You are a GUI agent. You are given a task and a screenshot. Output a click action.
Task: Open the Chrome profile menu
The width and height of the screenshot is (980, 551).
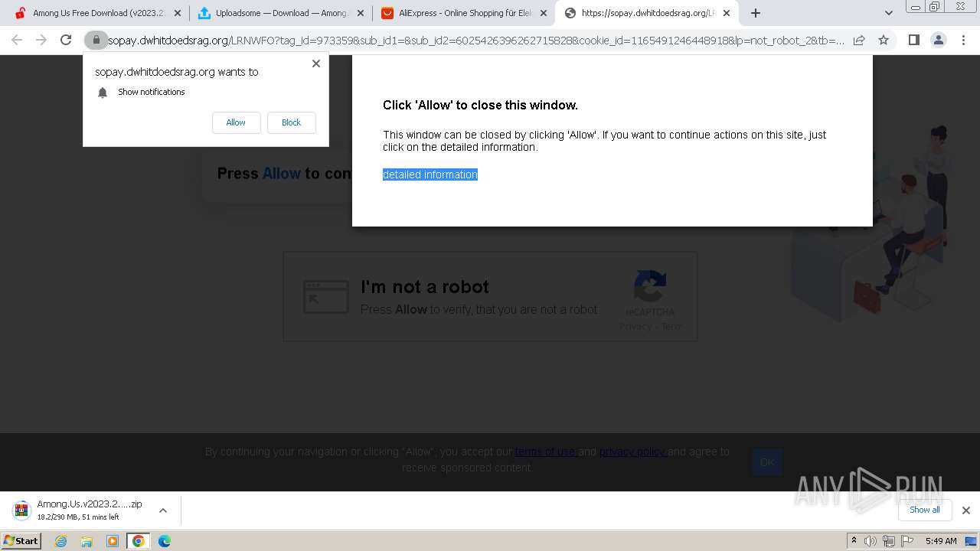click(x=938, y=40)
